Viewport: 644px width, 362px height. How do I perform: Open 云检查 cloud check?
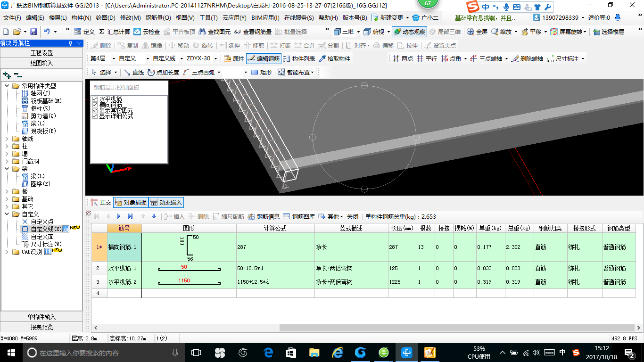[x=147, y=32]
